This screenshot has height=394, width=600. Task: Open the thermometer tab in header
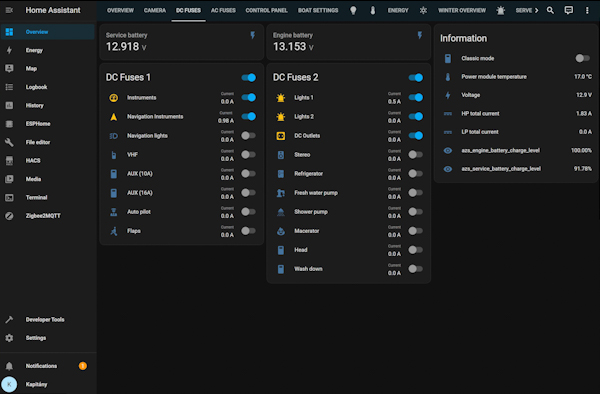(373, 10)
